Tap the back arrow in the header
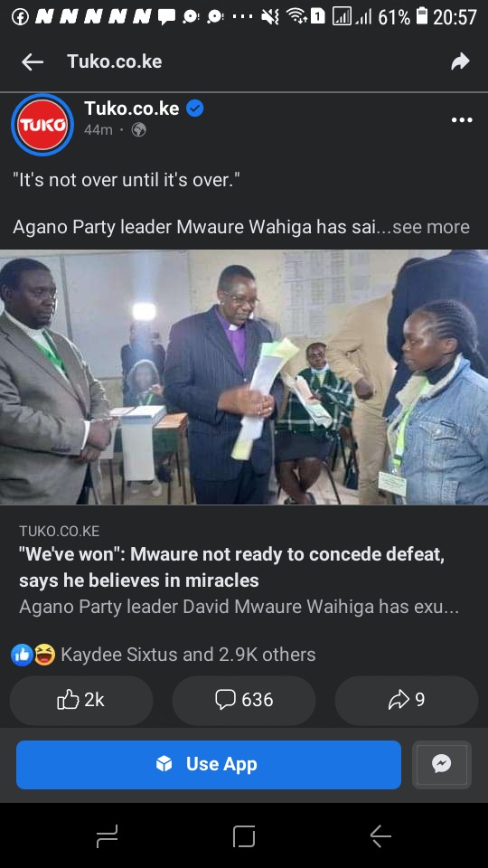 pos(33,61)
